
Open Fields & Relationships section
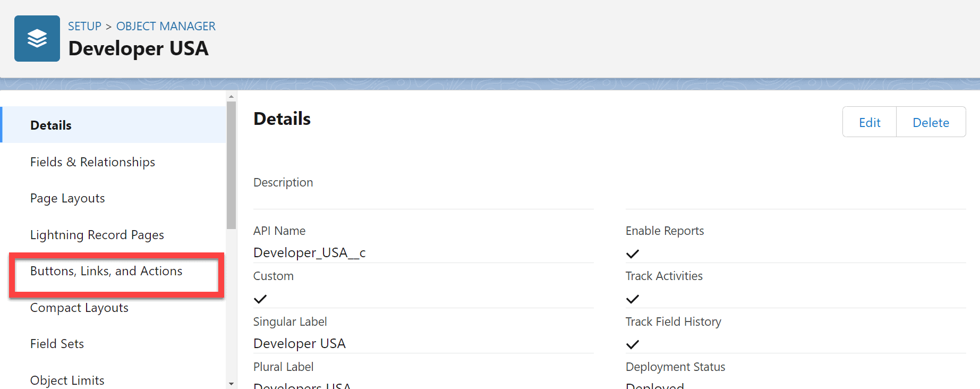click(92, 162)
